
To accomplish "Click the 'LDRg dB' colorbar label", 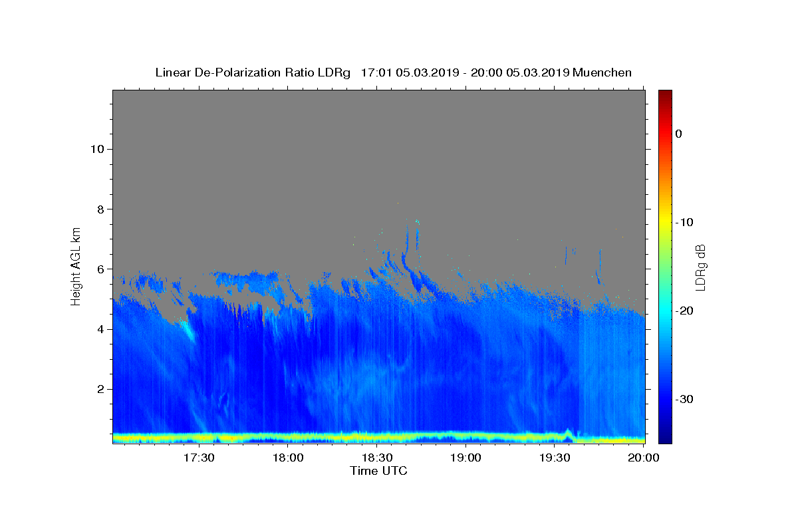I will pyautogui.click(x=700, y=267).
